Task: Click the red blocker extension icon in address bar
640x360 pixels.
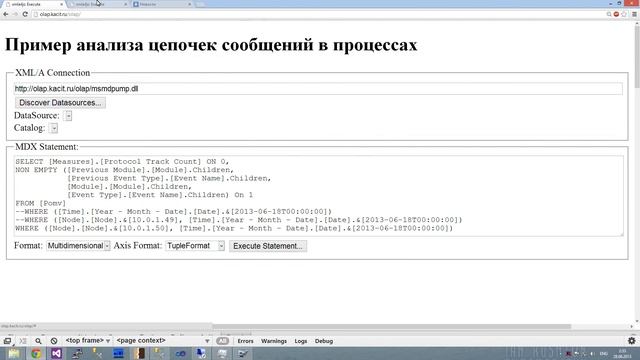Action: [616, 14]
